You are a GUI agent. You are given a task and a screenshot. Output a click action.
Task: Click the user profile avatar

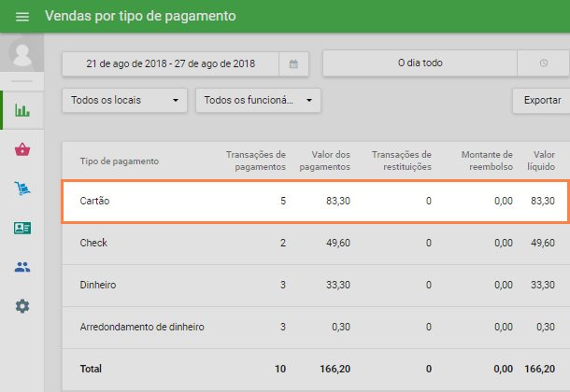pyautogui.click(x=21, y=53)
